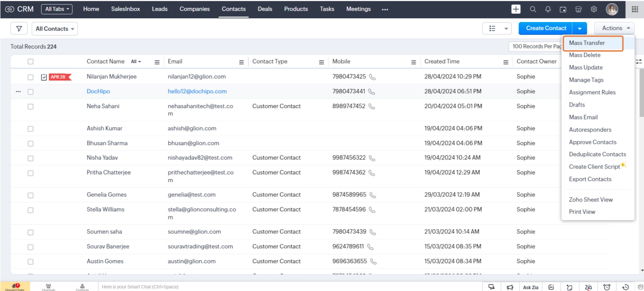The width and height of the screenshot is (644, 291).
Task: Open the filter funnel icon
Action: click(x=19, y=28)
